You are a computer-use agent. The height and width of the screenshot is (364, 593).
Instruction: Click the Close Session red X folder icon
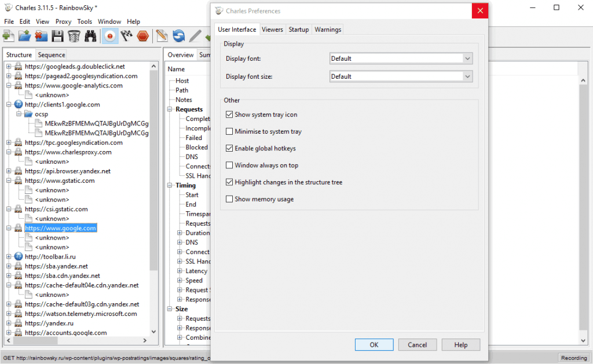[x=41, y=36]
